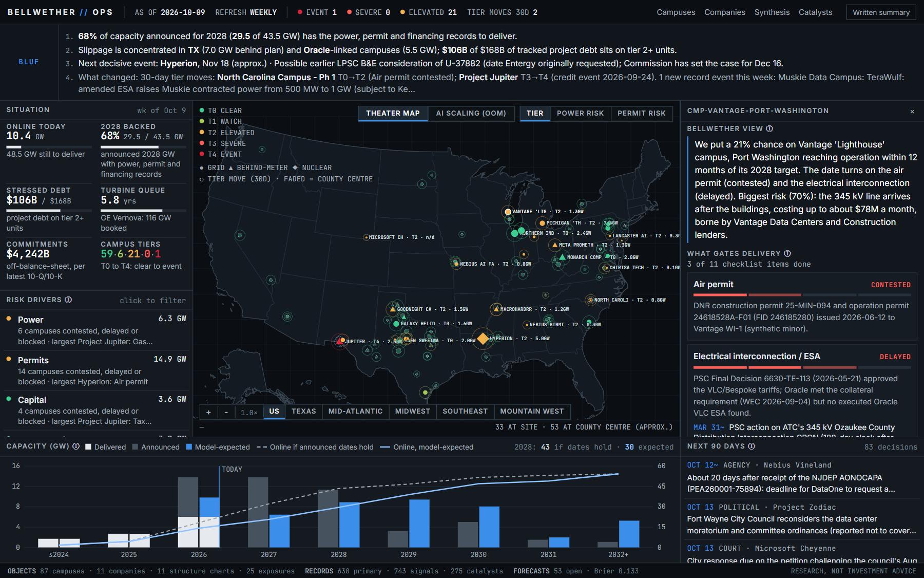Collapse the map footer dash toggle
Screen dimensions: 924x578
coord(202,427)
